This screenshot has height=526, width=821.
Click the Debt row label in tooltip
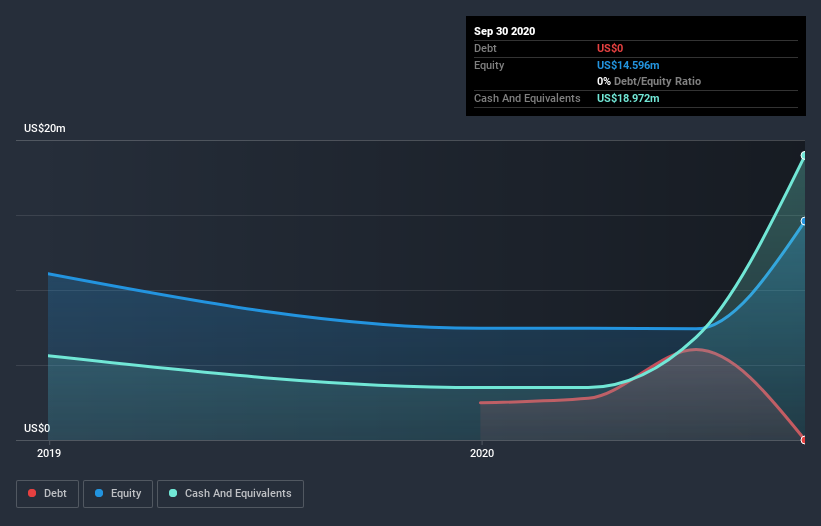pyautogui.click(x=485, y=48)
